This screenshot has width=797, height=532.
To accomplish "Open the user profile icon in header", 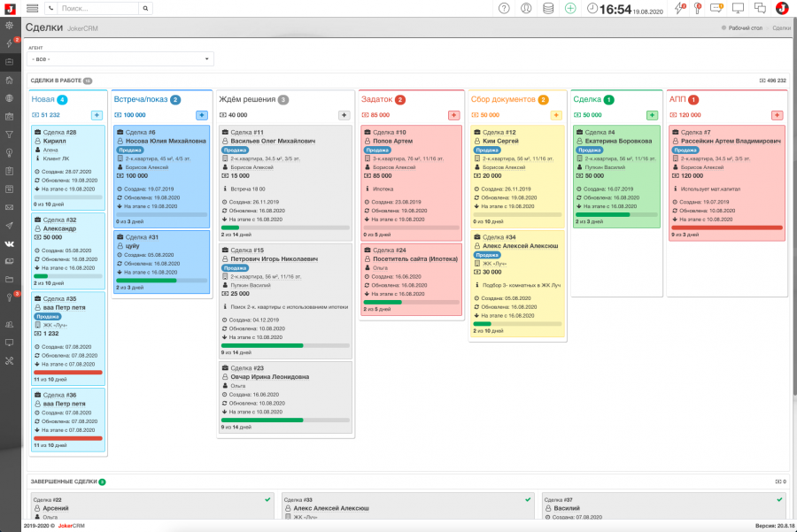I will (x=526, y=8).
